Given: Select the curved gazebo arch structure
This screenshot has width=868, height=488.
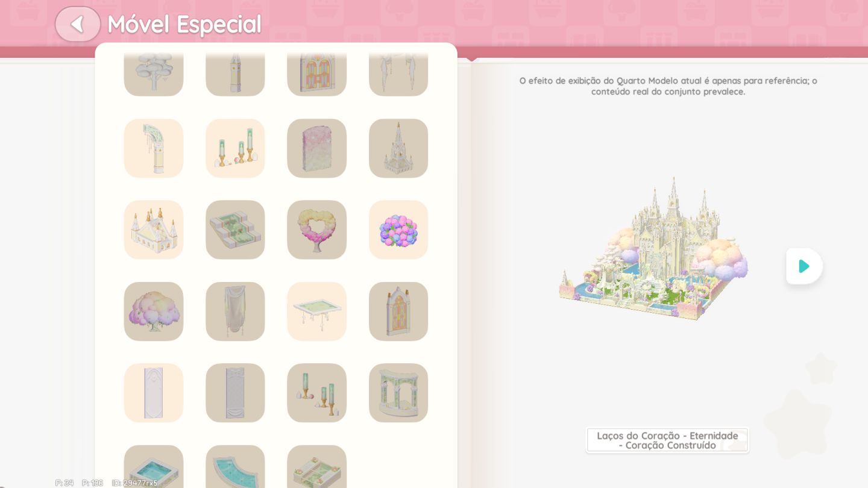Looking at the screenshot, I should (x=398, y=393).
